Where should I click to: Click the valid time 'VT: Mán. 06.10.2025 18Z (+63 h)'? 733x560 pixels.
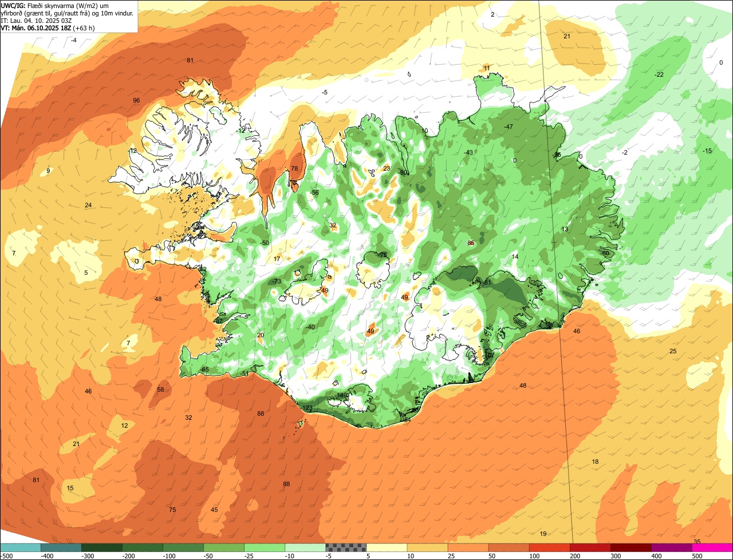[48, 27]
